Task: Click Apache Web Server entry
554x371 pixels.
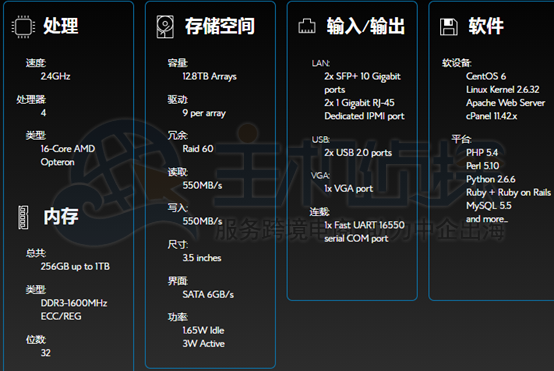Action: coord(505,103)
